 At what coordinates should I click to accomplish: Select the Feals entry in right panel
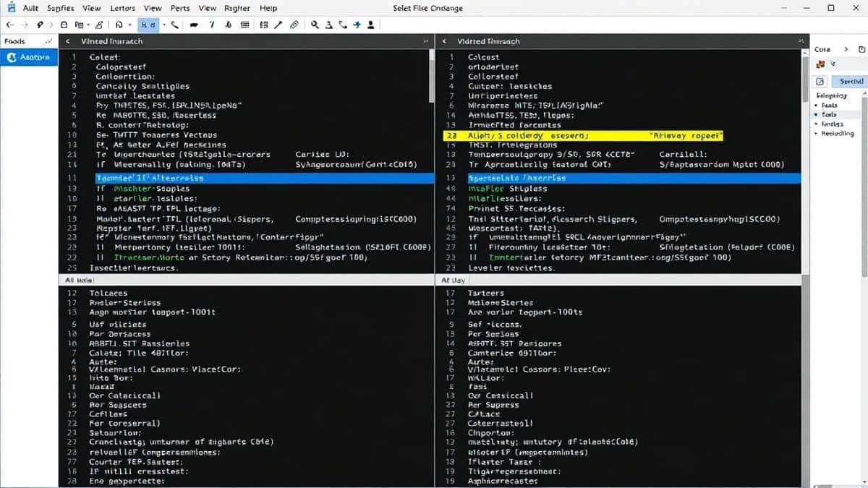pyautogui.click(x=829, y=105)
